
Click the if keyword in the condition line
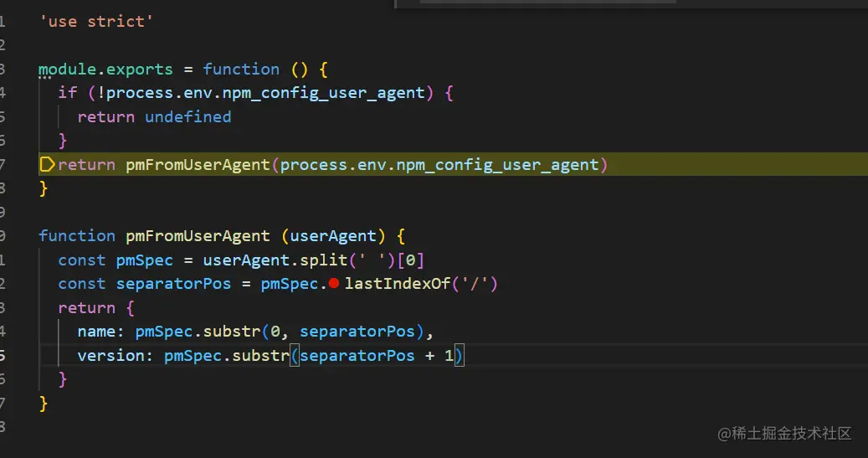coord(68,93)
